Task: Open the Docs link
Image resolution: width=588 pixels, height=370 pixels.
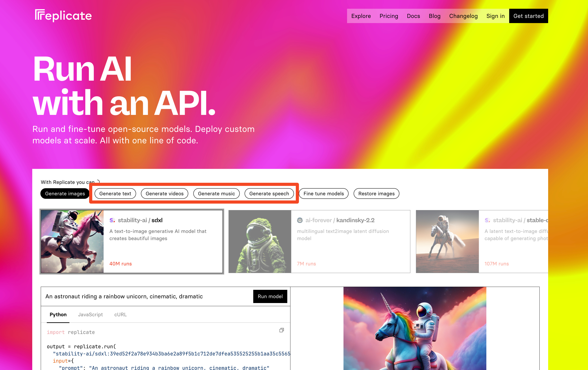Action: [413, 16]
